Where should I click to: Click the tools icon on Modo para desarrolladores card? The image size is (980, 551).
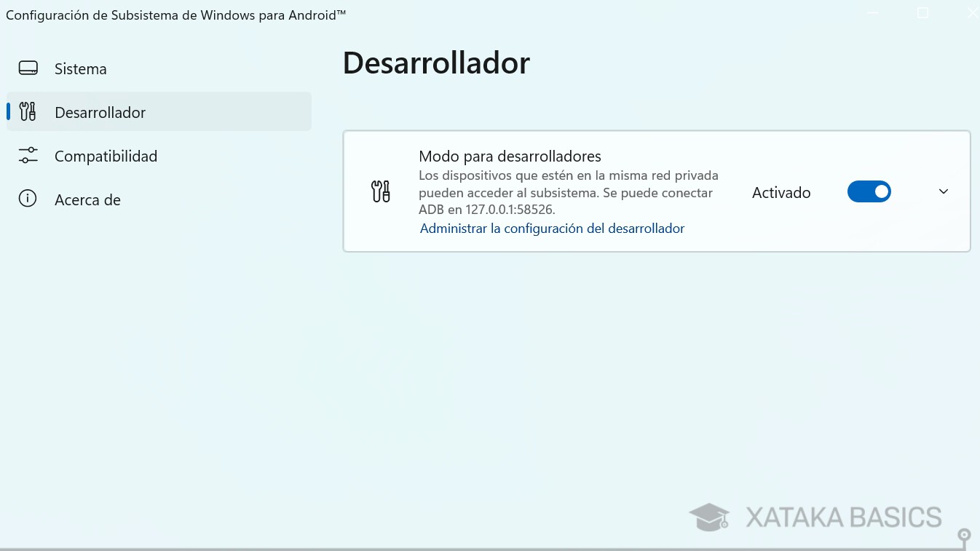pyautogui.click(x=380, y=191)
